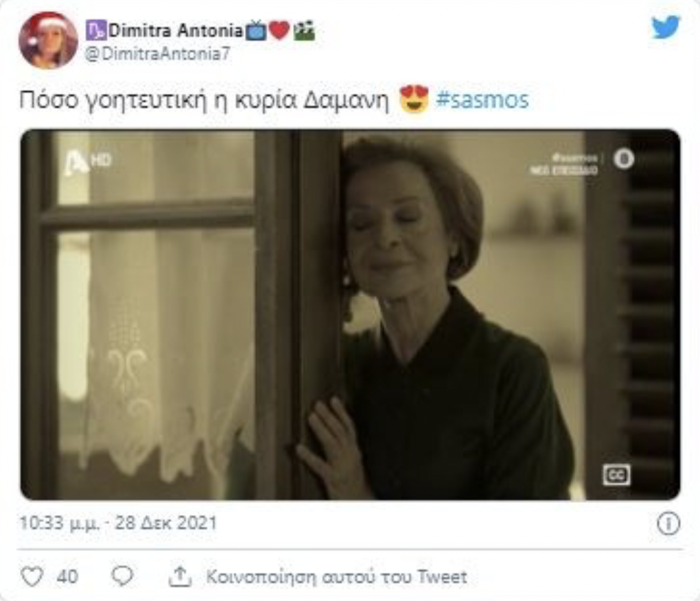The height and width of the screenshot is (601, 700).
Task: Open the Dimitra Antonia display name
Action: [176, 30]
